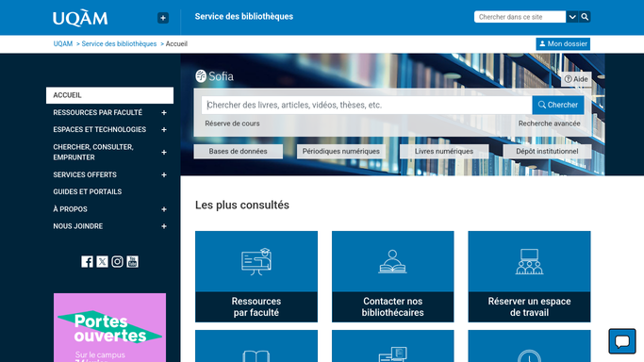644x362 pixels.
Task: Open the site search options dropdown arrow
Action: 572,17
